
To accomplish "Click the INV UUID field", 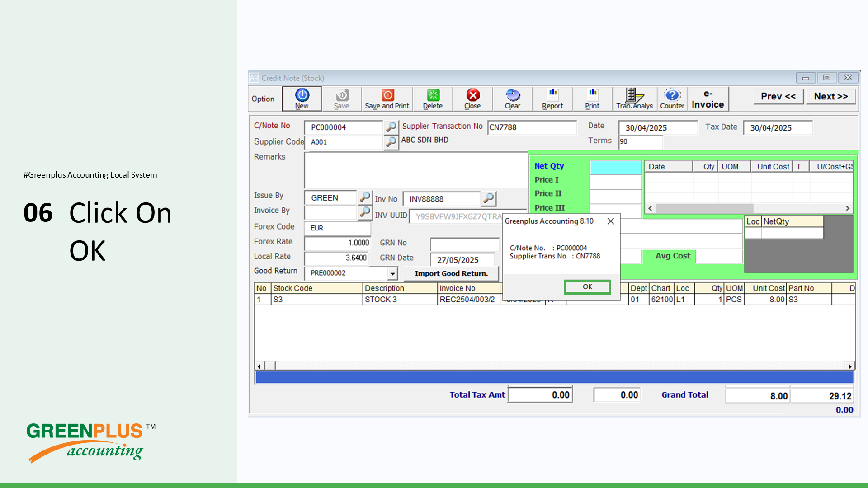I will pyautogui.click(x=457, y=216).
